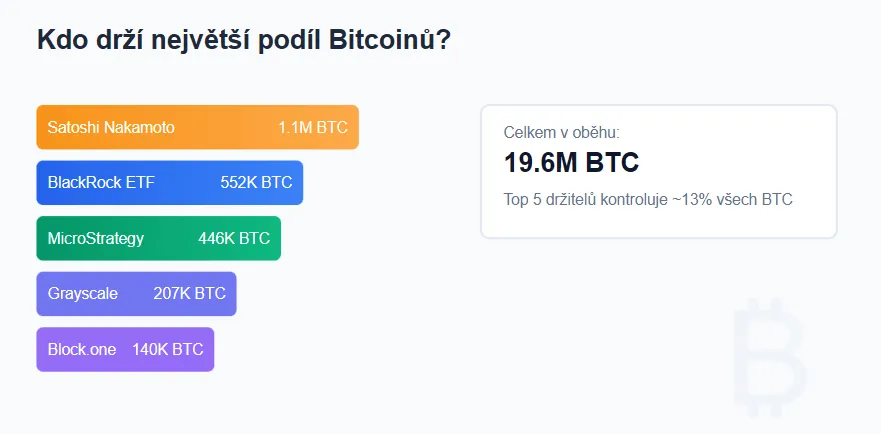Click the "~13%" figure in summary text

[x=693, y=199]
